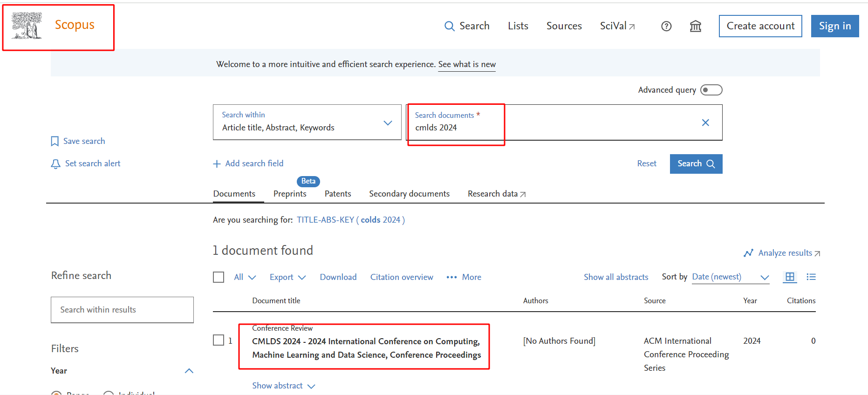Open the Sort by Date (newest) dropdown
Screen dimensions: 868x395
[730, 277]
